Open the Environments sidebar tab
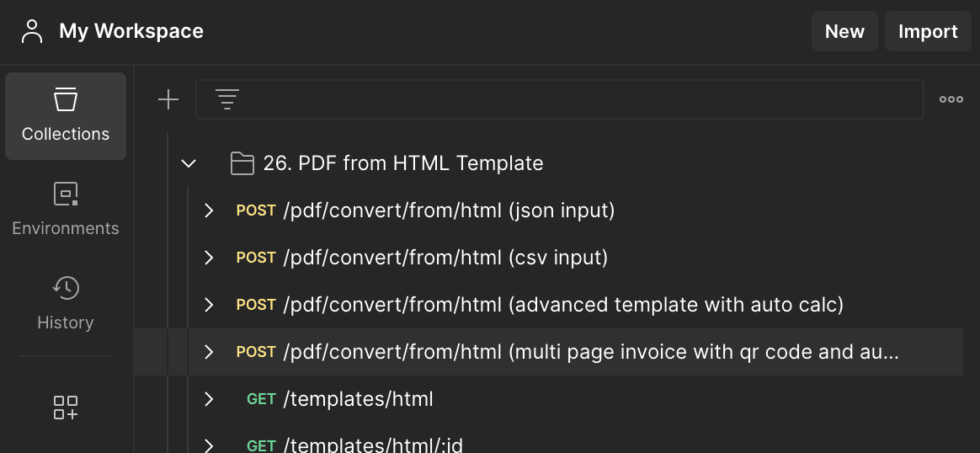 click(x=66, y=210)
